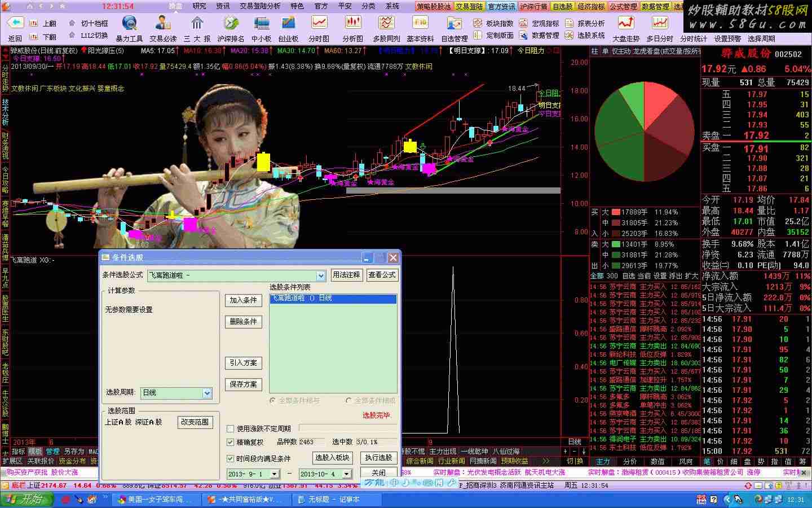Screen dimensions: 812x508
Task: Click the 用法注释 button
Action: [346, 275]
